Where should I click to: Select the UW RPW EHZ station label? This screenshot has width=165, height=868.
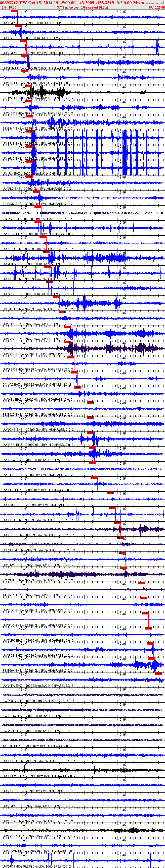pyautogui.click(x=38, y=445)
